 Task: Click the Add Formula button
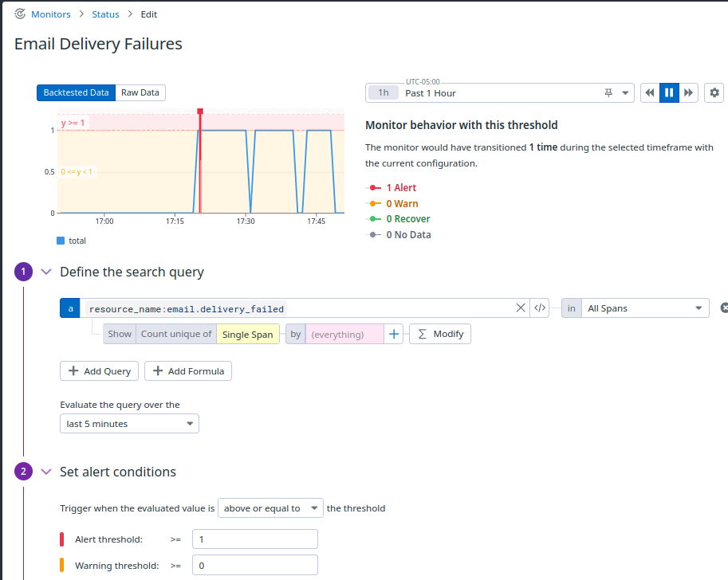[188, 371]
